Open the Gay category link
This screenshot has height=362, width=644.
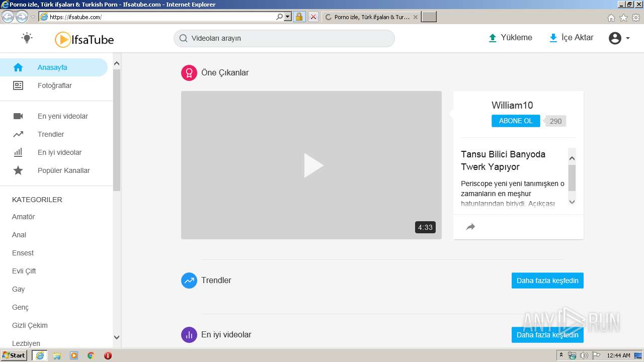[x=19, y=289]
